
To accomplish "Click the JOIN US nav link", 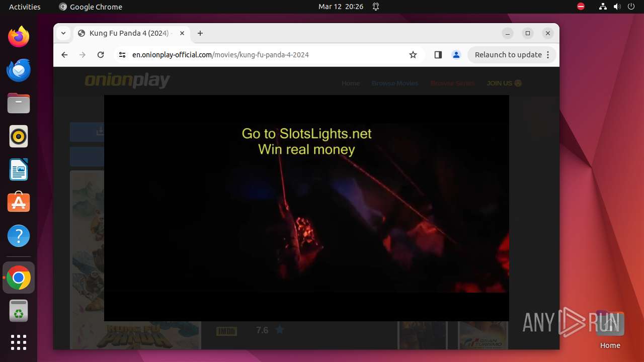I will (504, 83).
